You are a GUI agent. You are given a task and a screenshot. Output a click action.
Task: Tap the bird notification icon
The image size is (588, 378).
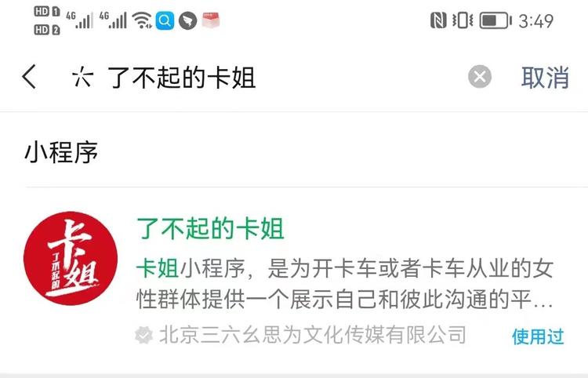pos(187,20)
